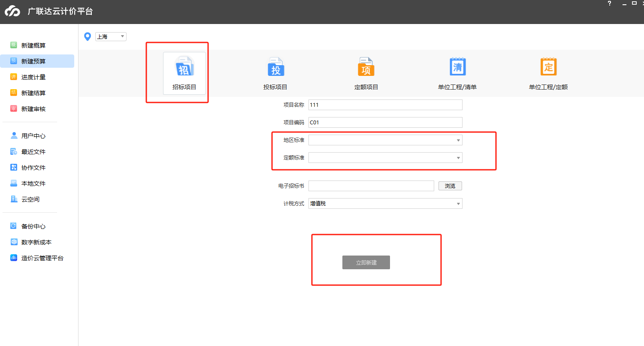Open 新建概算 from the sidebar menu

point(33,45)
